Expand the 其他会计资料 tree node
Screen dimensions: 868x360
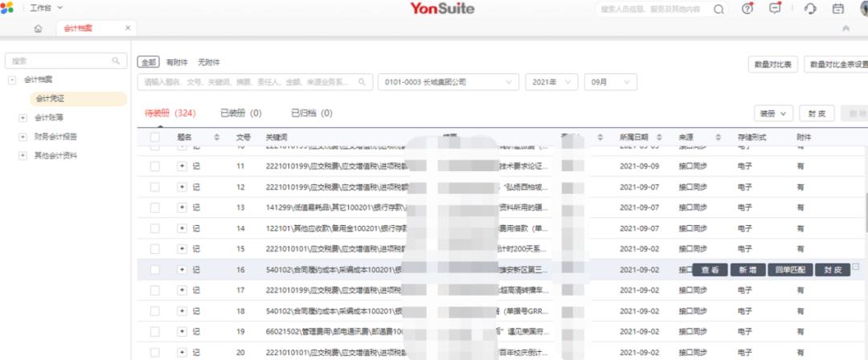pos(23,156)
